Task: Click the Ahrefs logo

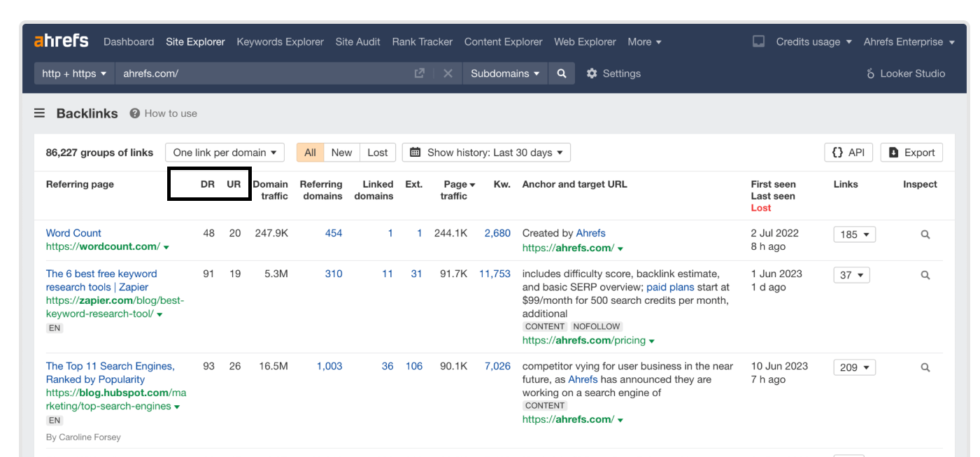Action: tap(62, 41)
